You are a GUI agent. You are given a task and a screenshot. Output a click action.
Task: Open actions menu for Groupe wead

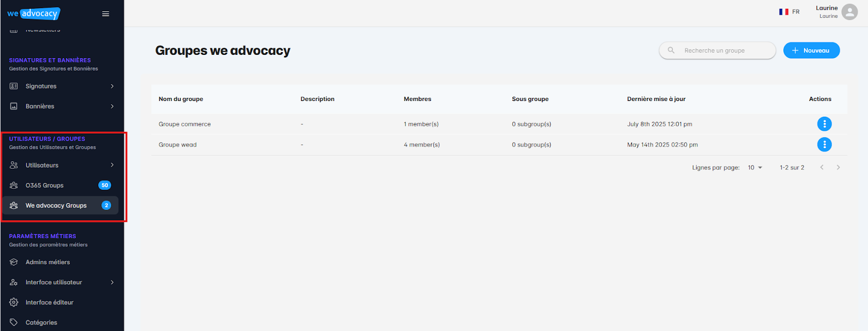[x=824, y=145]
